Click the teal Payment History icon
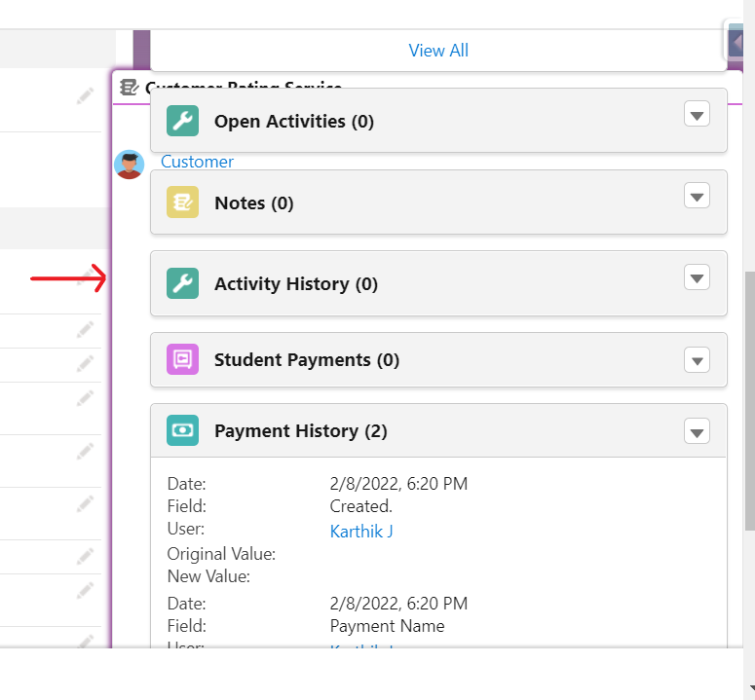The height and width of the screenshot is (700, 755). tap(182, 430)
